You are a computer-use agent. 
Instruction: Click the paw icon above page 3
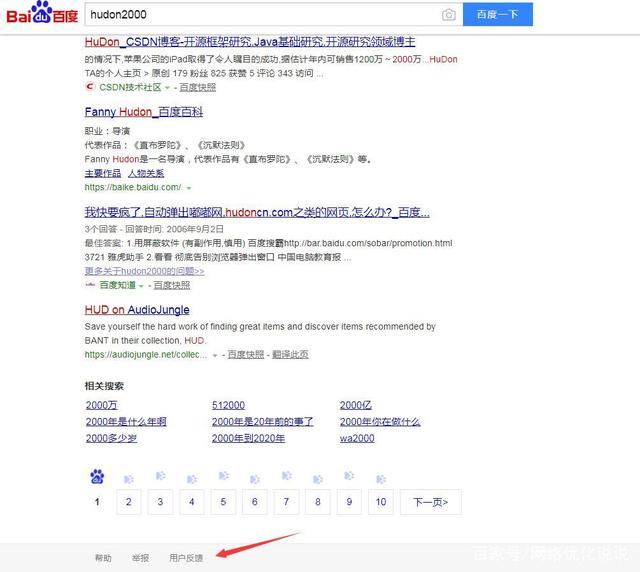click(160, 476)
